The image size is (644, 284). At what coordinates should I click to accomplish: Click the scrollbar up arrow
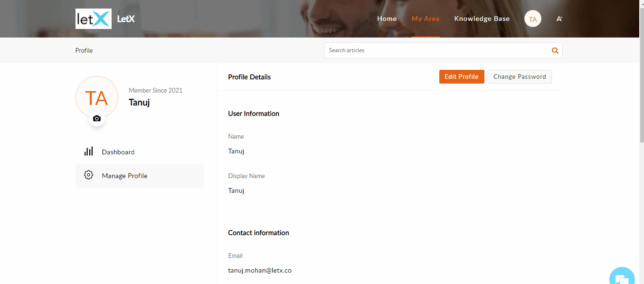coord(641,3)
